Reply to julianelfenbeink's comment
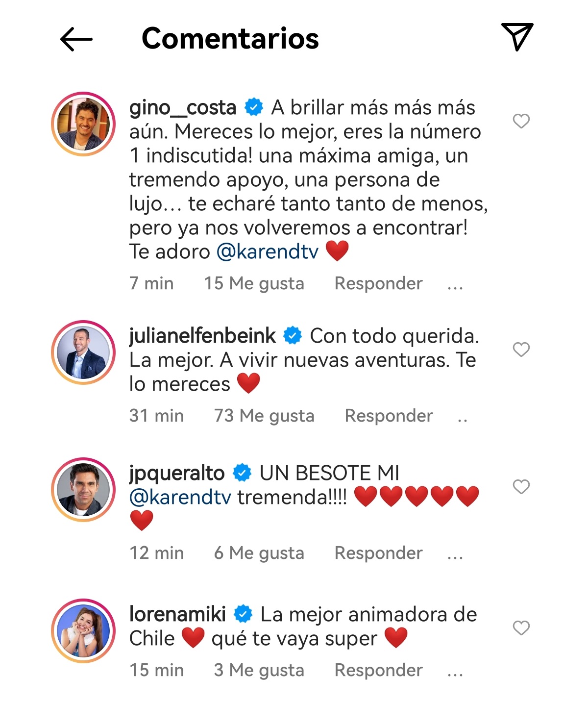Image resolution: width=588 pixels, height=702 pixels. click(x=388, y=416)
